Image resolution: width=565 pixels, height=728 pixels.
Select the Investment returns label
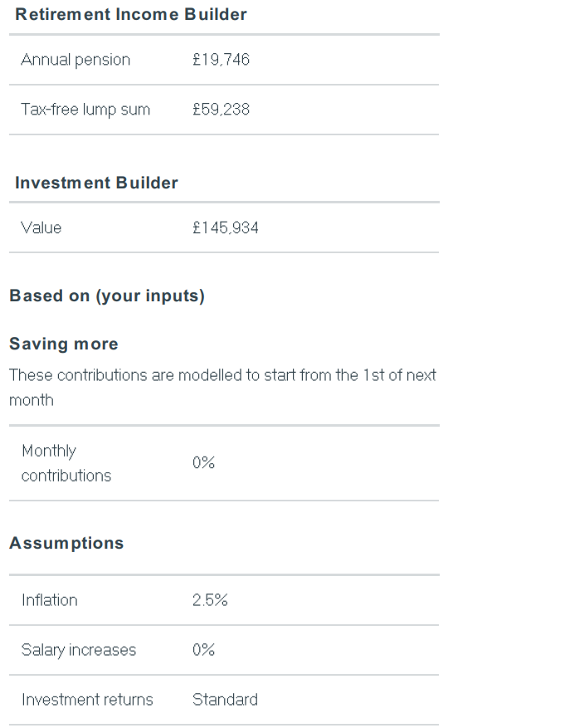click(87, 700)
